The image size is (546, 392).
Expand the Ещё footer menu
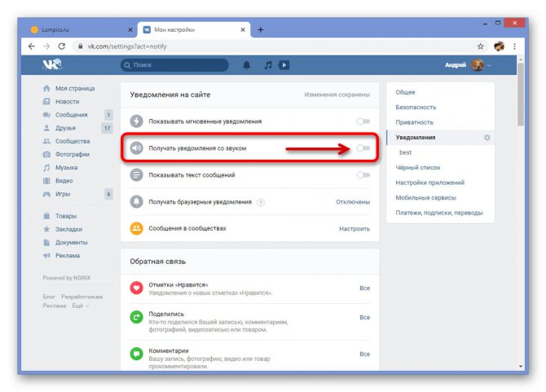tap(80, 306)
